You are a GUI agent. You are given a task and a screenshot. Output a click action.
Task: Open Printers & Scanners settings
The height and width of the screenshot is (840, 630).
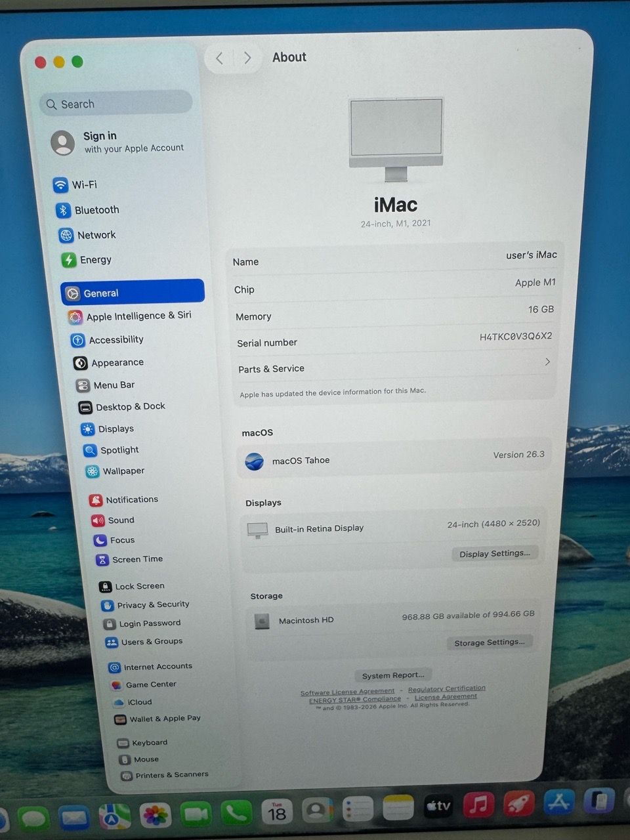[165, 775]
